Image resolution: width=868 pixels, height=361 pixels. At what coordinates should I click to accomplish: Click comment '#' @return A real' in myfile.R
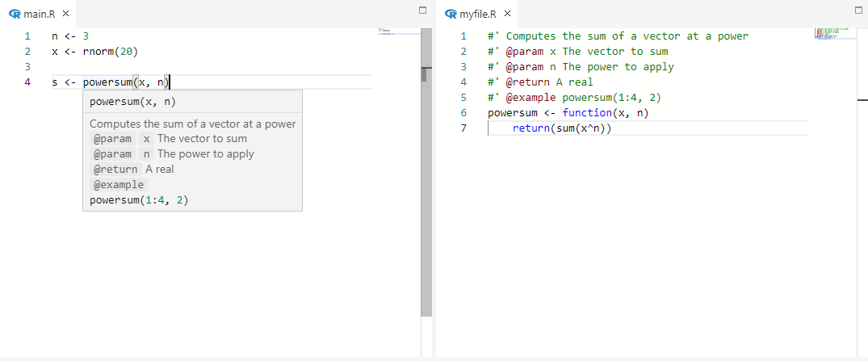tap(540, 82)
